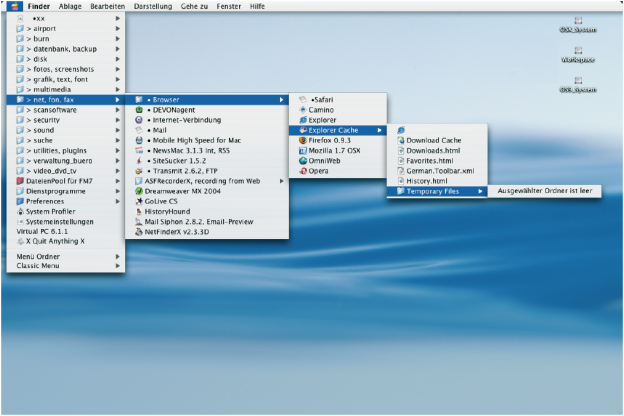Click the Explorer app icon

(303, 120)
